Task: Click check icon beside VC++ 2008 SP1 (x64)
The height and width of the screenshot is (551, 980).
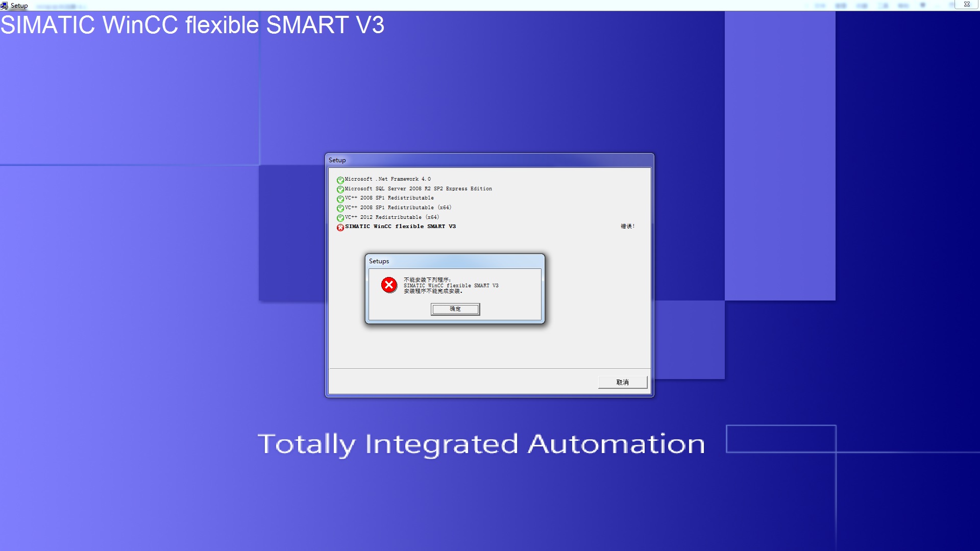Action: 340,208
